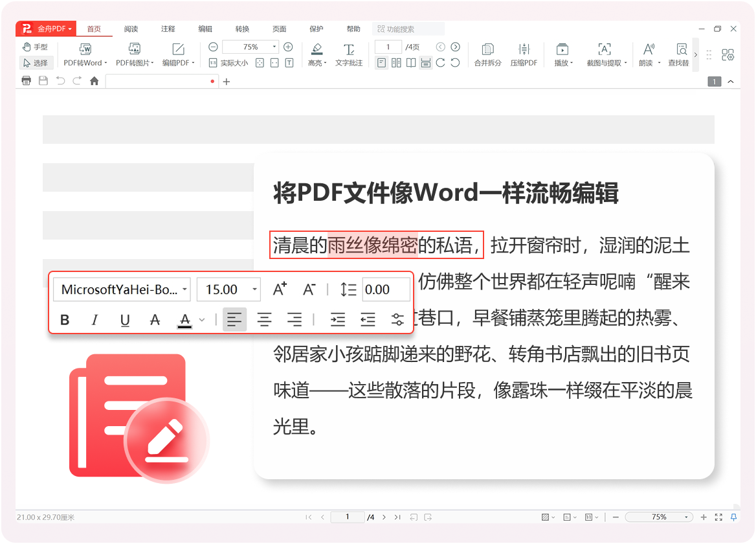
Task: Go to next page via toolbar arrow
Action: tap(455, 47)
